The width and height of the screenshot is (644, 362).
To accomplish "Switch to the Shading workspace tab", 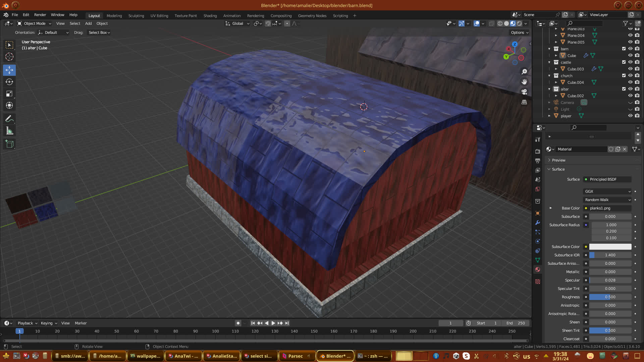I will click(x=210, y=16).
